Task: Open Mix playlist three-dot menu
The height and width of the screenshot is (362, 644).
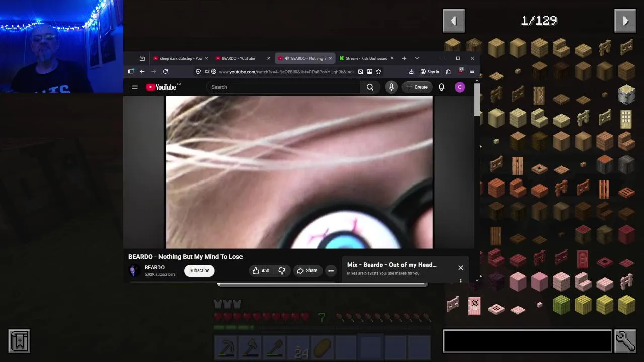Action: (x=461, y=281)
